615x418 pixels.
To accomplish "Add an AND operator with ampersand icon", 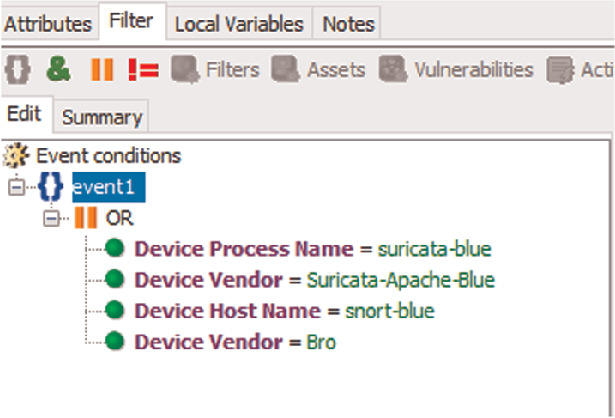I will (59, 70).
